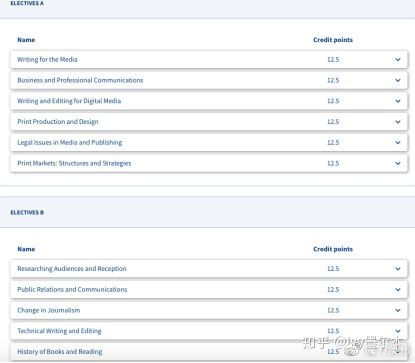Expand Change in Journalism chevron
Screen dimensions: 415x363
click(398, 310)
